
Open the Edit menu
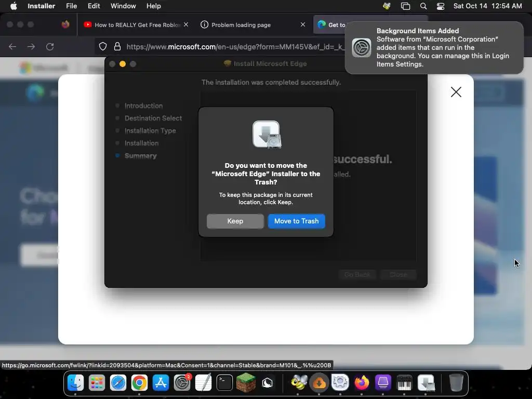pyautogui.click(x=94, y=6)
